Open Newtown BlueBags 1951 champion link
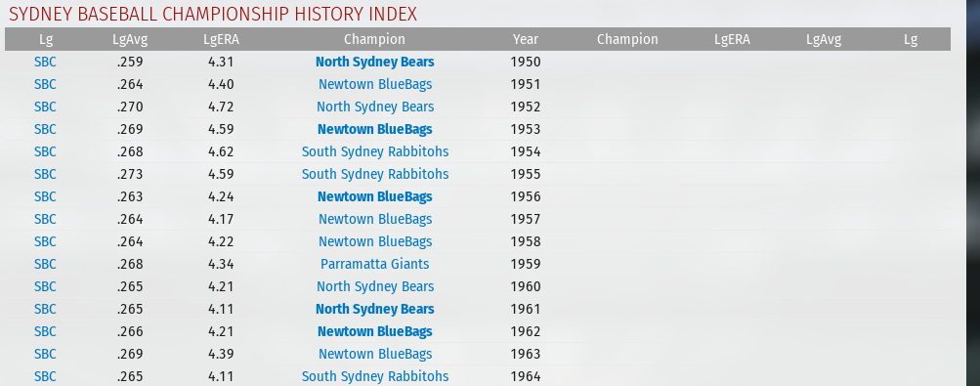This screenshot has height=386, width=980. click(x=375, y=84)
